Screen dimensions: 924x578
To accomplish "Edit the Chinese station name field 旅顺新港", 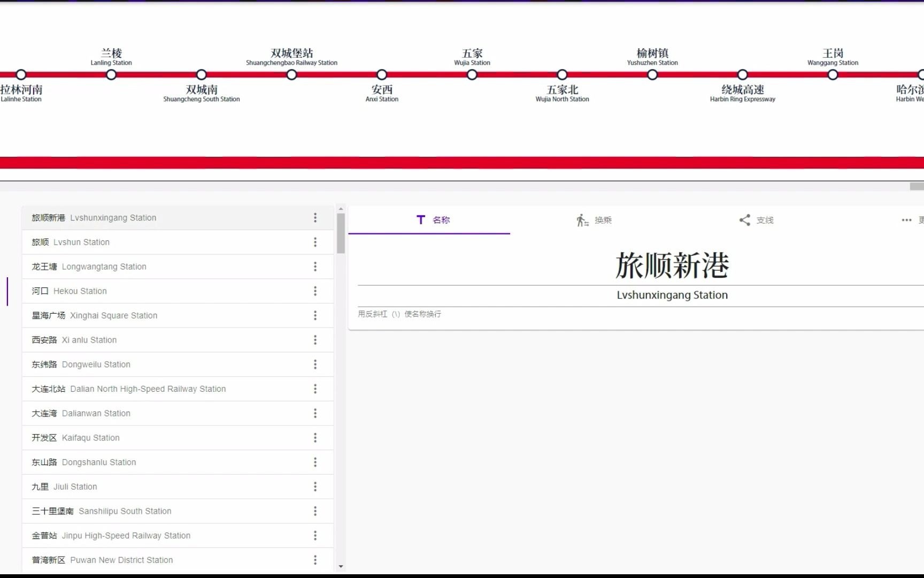I will tap(672, 265).
